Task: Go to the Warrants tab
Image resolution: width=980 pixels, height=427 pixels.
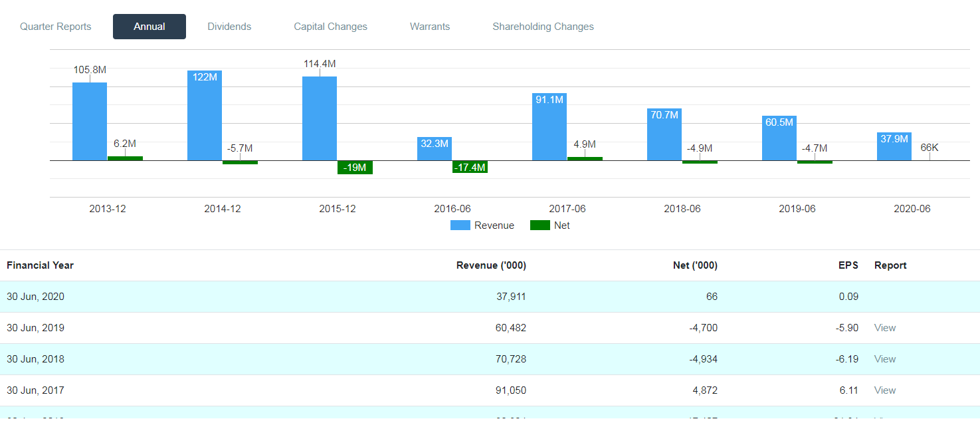Action: point(430,27)
